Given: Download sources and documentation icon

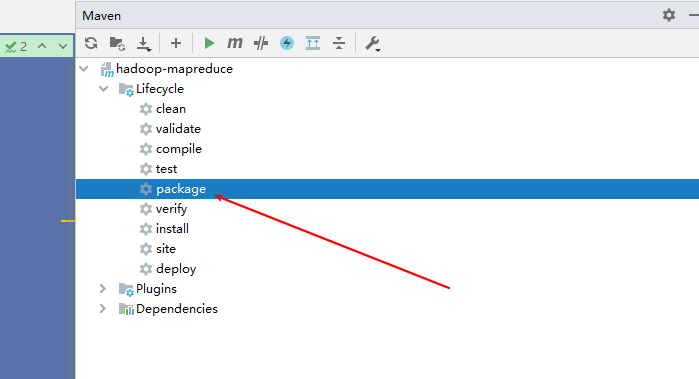Looking at the screenshot, I should point(144,44).
